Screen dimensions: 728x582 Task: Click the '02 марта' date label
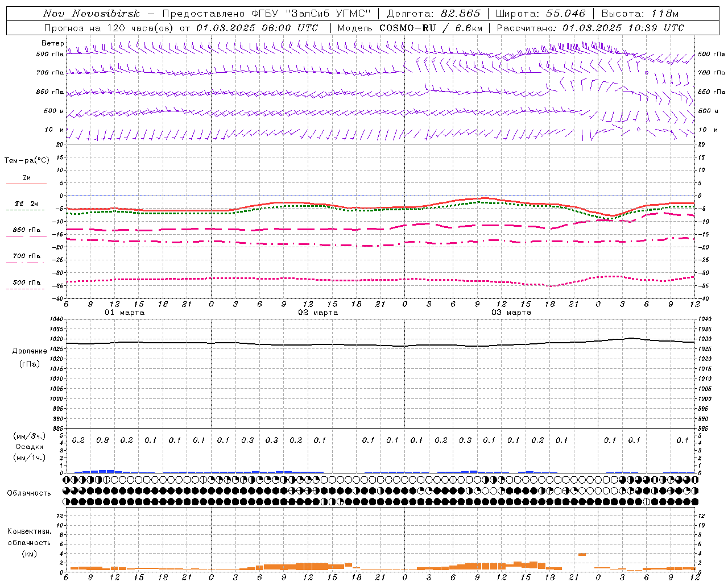(x=318, y=313)
